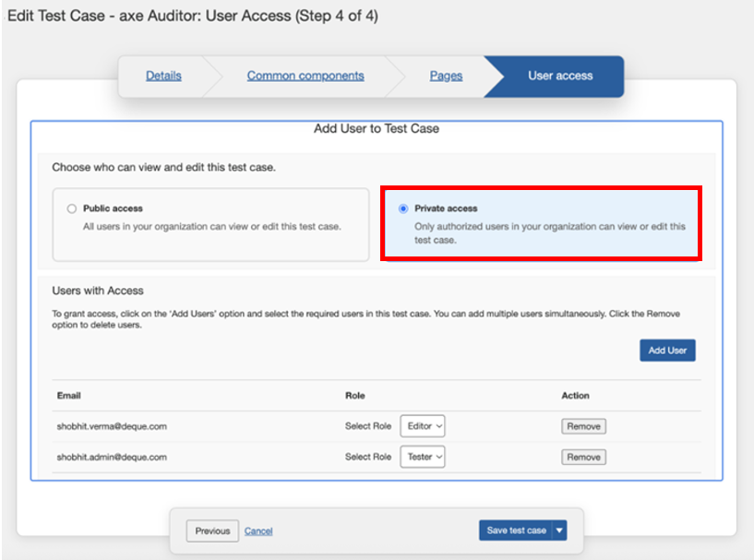
Task: Remove user shobhit.admin@deque.com
Action: point(583,457)
